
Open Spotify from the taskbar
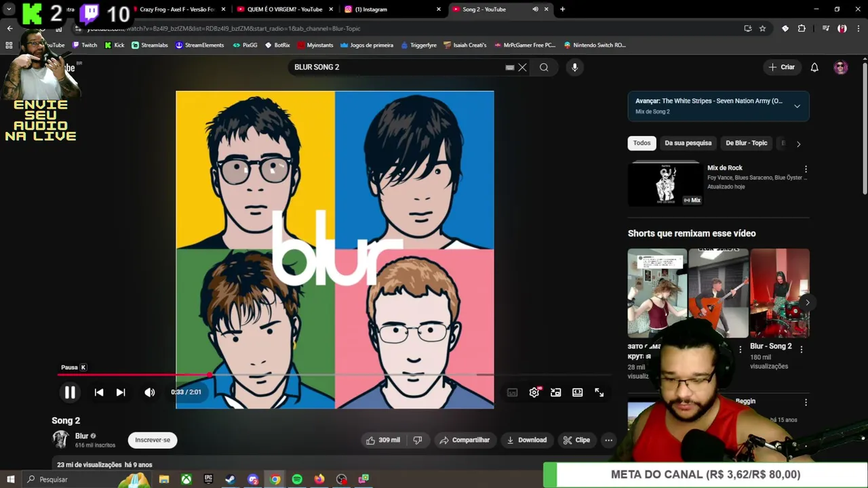click(x=297, y=479)
